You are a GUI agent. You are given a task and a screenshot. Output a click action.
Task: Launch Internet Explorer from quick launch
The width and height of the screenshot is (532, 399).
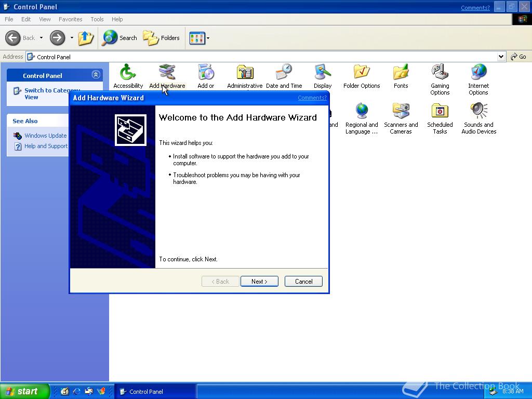(77, 391)
